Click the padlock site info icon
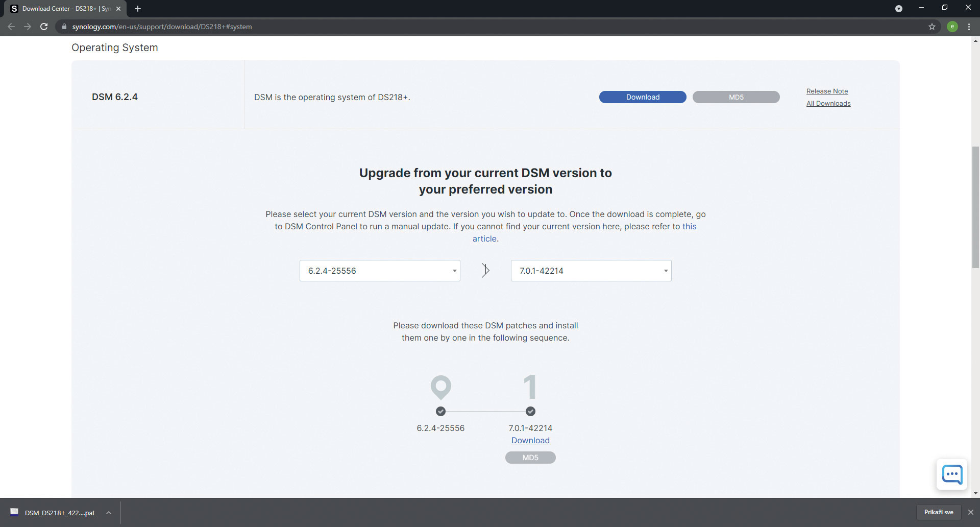Viewport: 980px width, 527px height. [x=64, y=27]
